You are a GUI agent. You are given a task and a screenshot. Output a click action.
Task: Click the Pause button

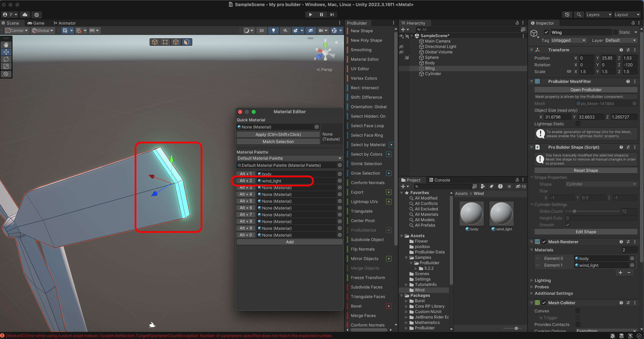321,14
